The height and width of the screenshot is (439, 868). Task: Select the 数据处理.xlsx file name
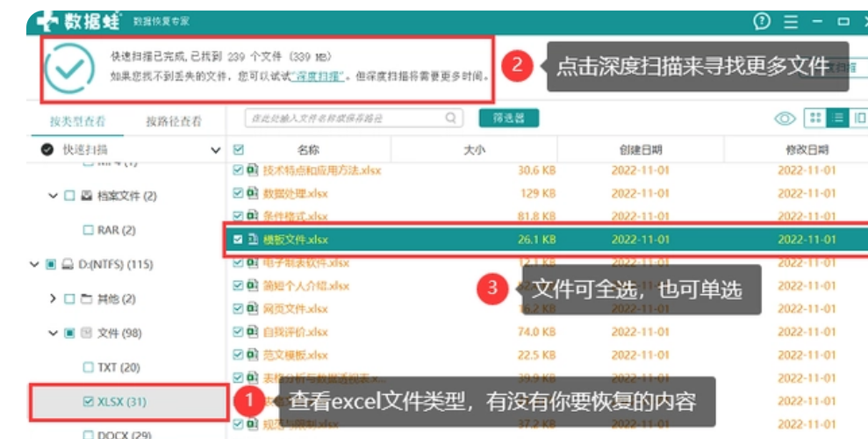tap(295, 193)
